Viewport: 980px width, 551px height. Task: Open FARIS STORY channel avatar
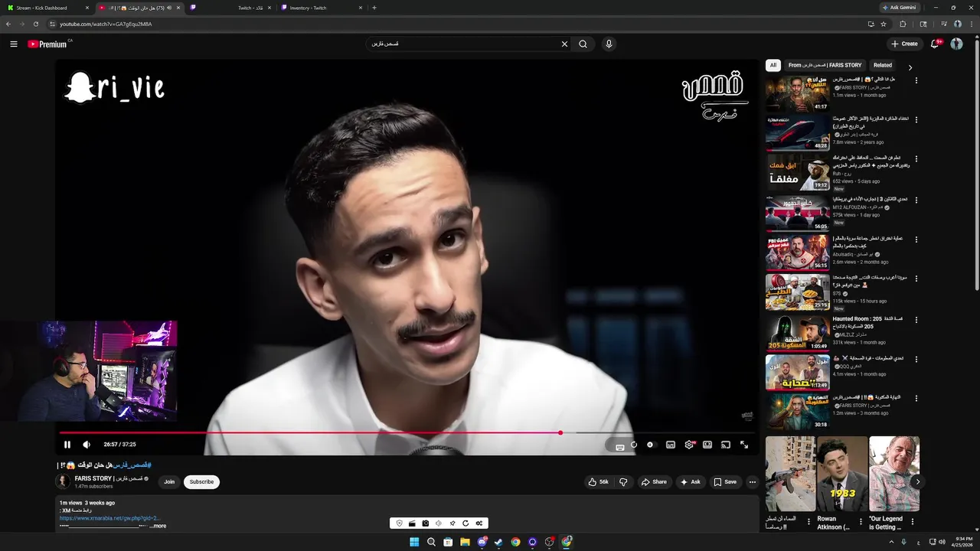(x=63, y=481)
